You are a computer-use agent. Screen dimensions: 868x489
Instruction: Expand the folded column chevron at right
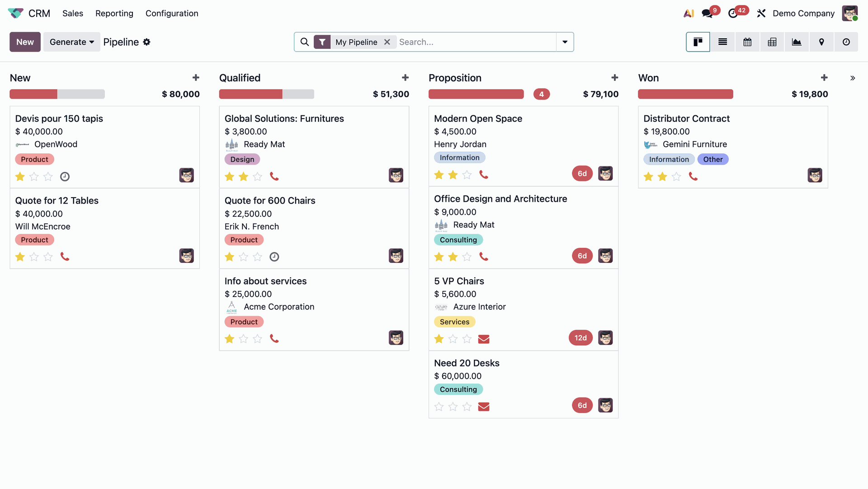pyautogui.click(x=853, y=78)
